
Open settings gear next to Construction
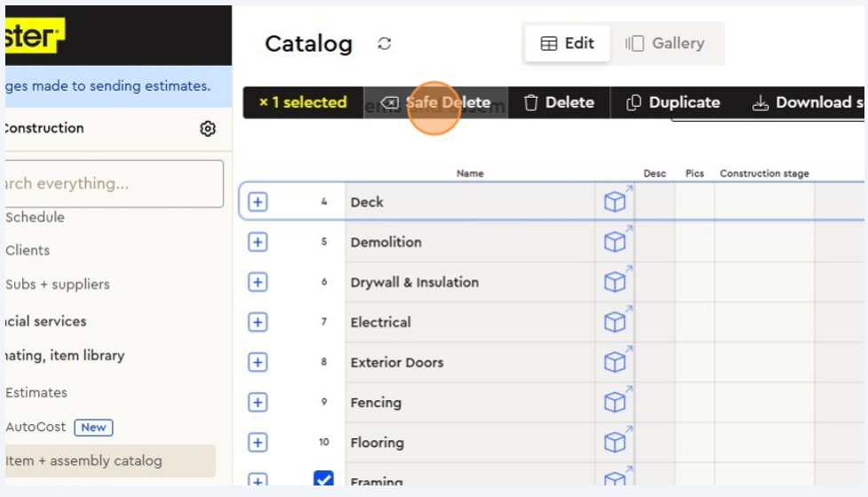208,129
